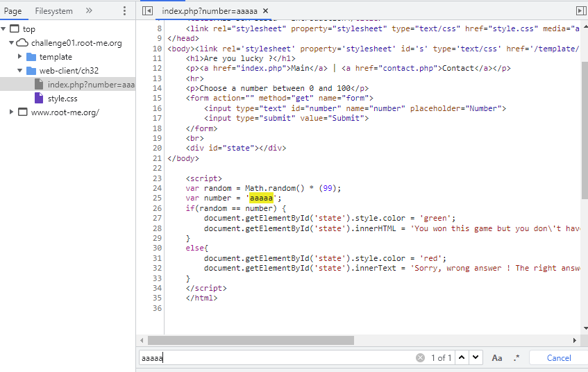Select the www.root-me.org/ tree entry
The image size is (588, 372).
tap(65, 112)
